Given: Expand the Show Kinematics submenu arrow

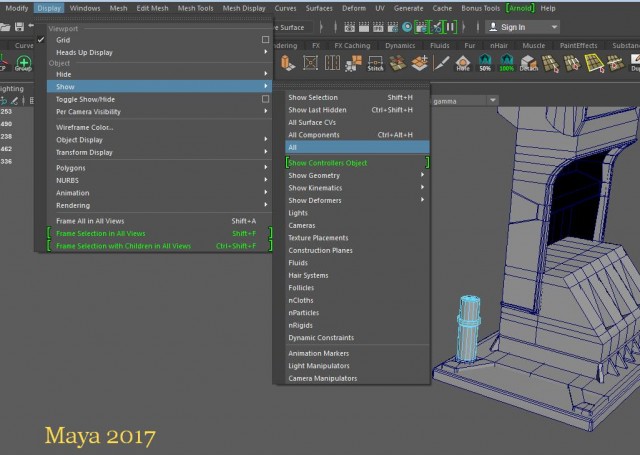Looking at the screenshot, I should [422, 187].
